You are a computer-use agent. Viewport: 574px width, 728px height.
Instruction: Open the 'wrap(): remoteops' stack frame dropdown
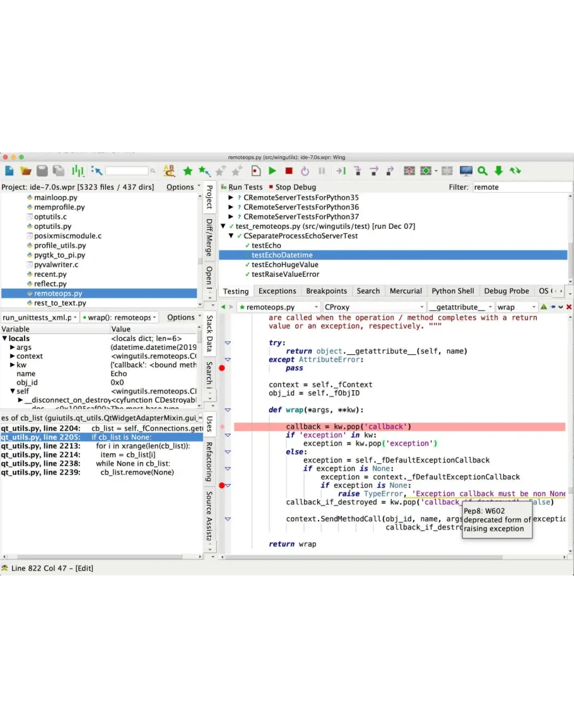coord(119,317)
